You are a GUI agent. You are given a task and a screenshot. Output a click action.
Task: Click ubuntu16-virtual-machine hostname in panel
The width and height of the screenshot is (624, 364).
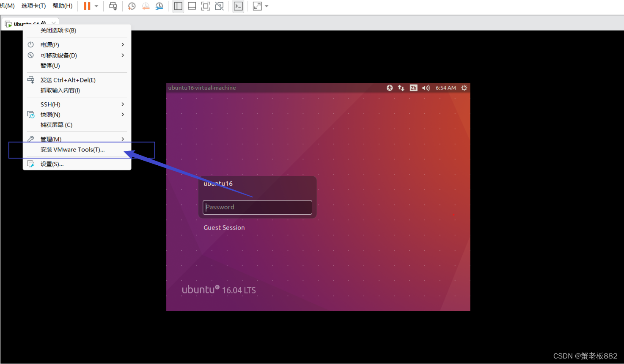(202, 88)
